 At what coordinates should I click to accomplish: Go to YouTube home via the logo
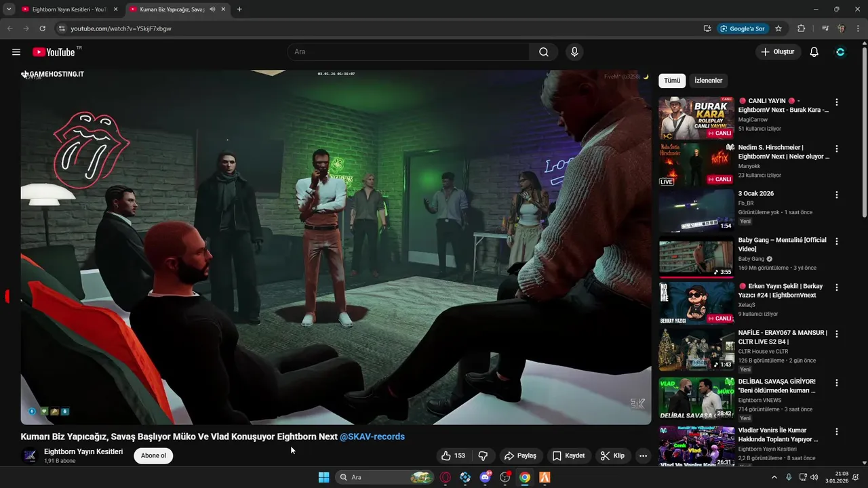(54, 52)
